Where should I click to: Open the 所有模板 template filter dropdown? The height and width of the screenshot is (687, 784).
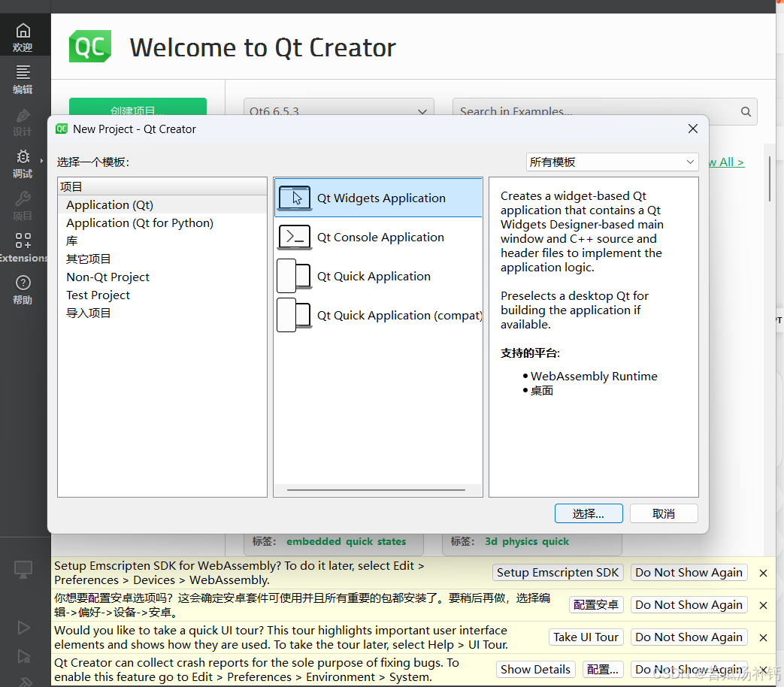612,162
